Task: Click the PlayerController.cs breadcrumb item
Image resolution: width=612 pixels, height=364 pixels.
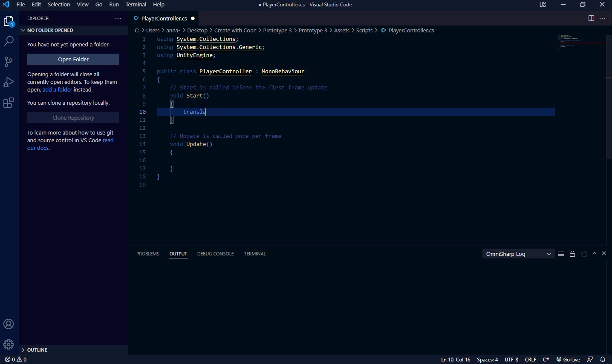Action: 407,31
